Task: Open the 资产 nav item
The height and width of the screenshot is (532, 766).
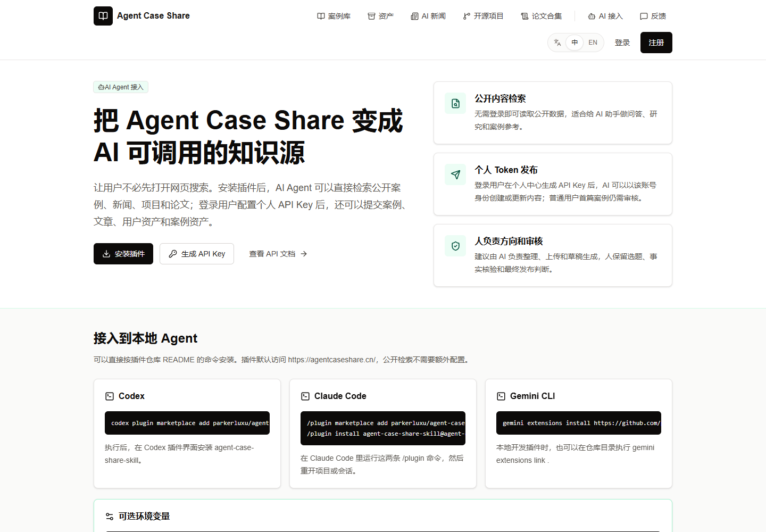Action: tap(381, 16)
